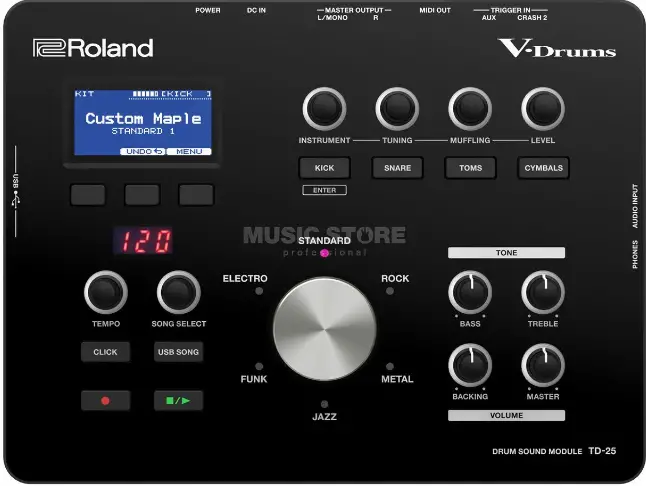Click the [KICK] indicator on display
This screenshot has height=486, width=646.
coord(186,94)
